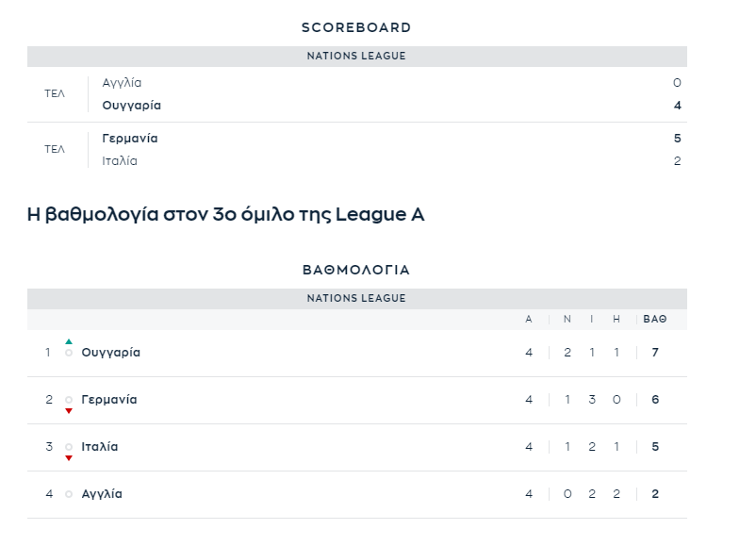This screenshot has height=546, width=756.
Task: Click the Α matches column header
Action: click(529, 320)
